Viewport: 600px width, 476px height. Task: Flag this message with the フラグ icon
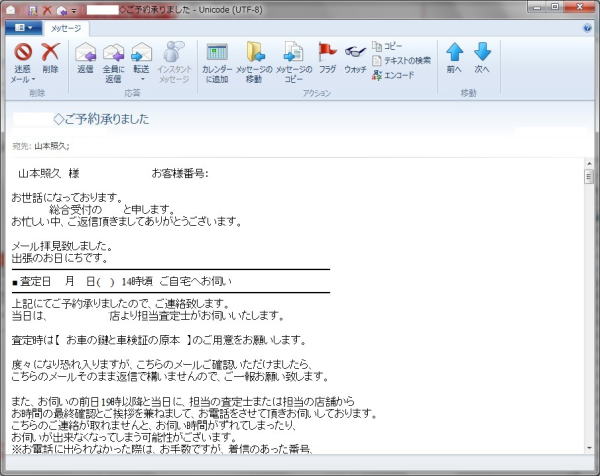327,58
